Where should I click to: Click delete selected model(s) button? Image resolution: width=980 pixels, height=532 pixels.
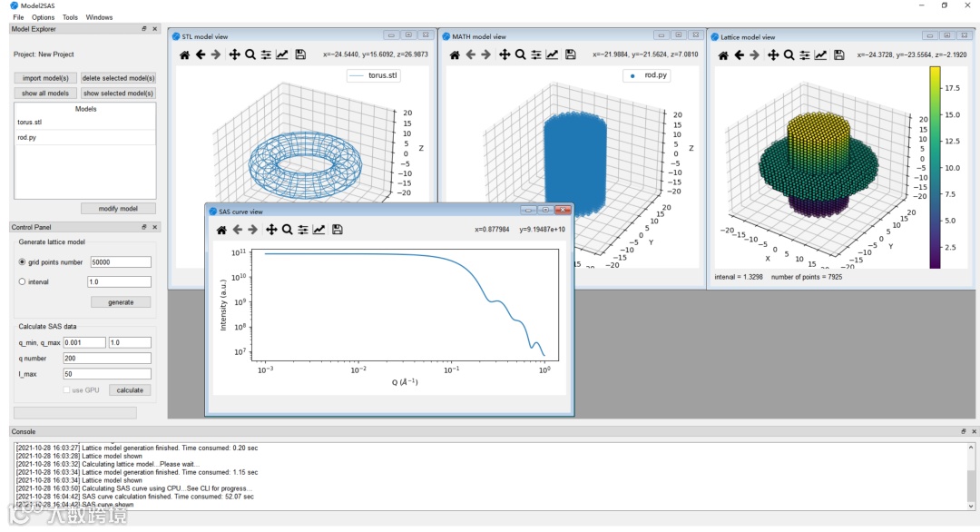click(118, 78)
